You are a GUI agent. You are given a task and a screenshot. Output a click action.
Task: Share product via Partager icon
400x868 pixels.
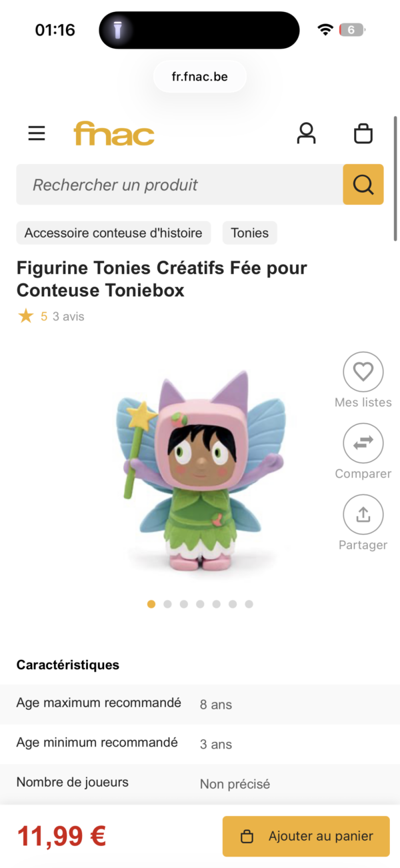363,514
